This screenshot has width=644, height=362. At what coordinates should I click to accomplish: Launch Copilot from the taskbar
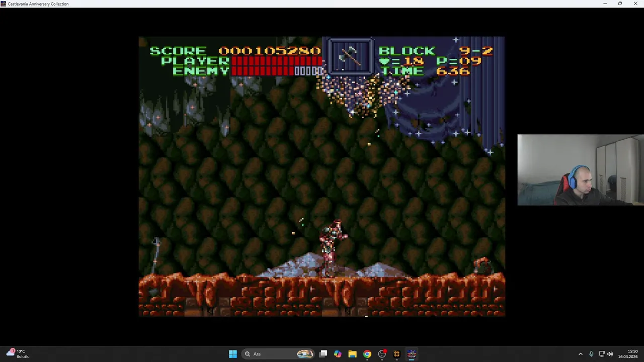[338, 354]
